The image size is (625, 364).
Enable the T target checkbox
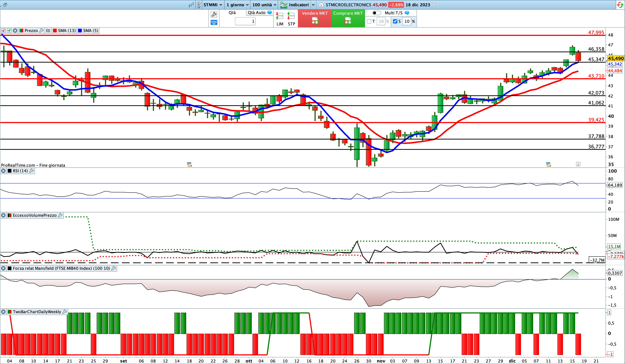(x=369, y=21)
